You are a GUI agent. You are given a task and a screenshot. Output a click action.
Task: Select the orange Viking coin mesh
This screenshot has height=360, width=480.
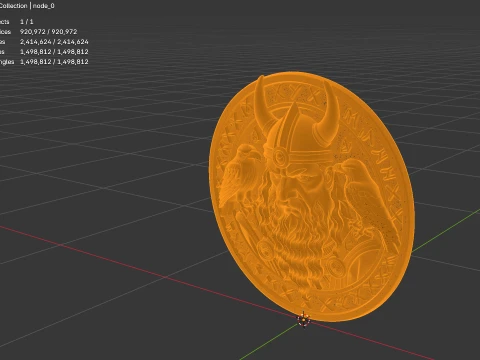312,197
